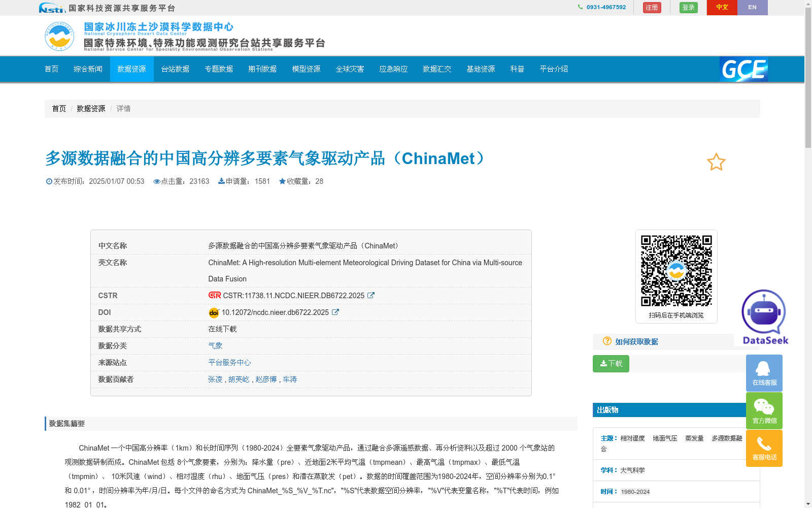
Task: Click the favorite star icon
Action: click(716, 162)
